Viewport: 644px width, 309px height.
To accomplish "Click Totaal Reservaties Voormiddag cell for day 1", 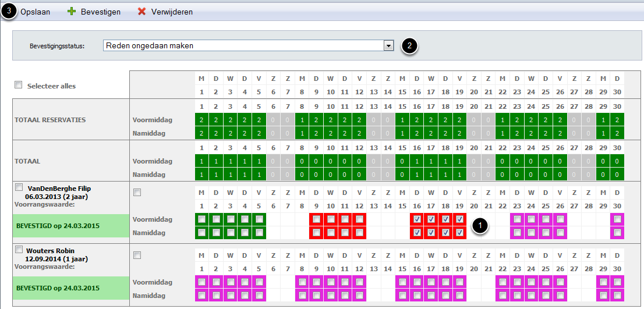I will 201,119.
